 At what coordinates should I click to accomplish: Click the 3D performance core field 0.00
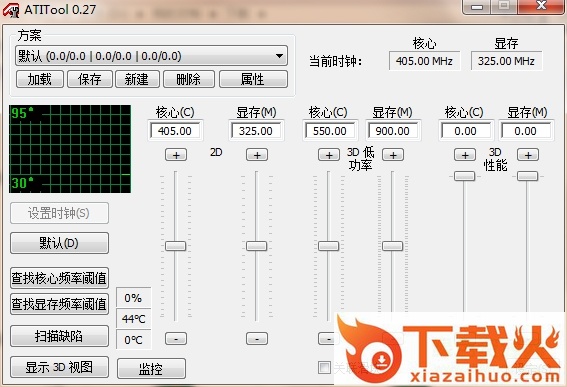tap(465, 131)
